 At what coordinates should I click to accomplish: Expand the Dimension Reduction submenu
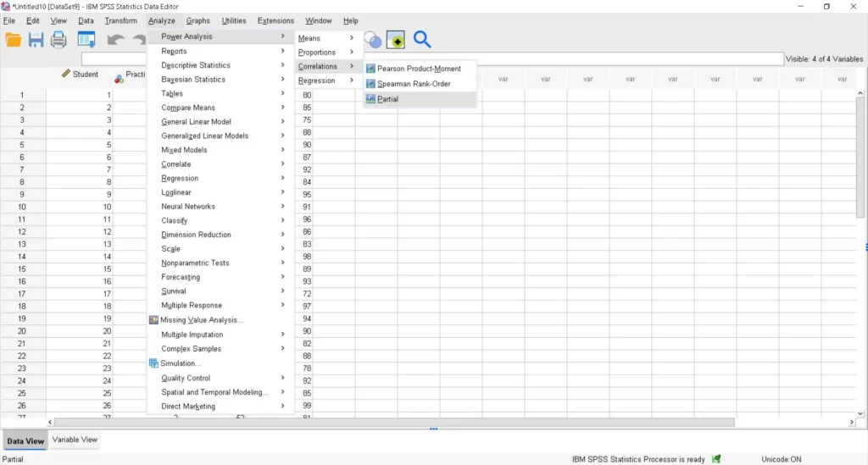tap(220, 235)
